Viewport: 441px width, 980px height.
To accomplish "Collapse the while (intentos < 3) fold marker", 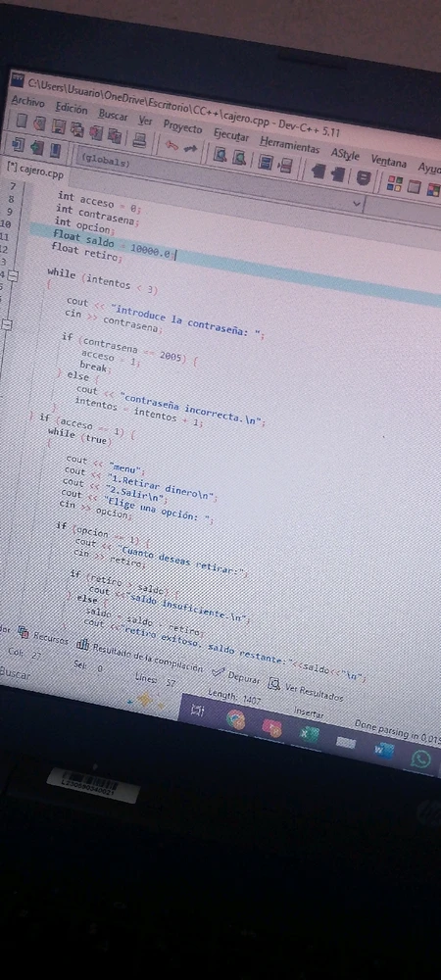I will tap(11, 274).
